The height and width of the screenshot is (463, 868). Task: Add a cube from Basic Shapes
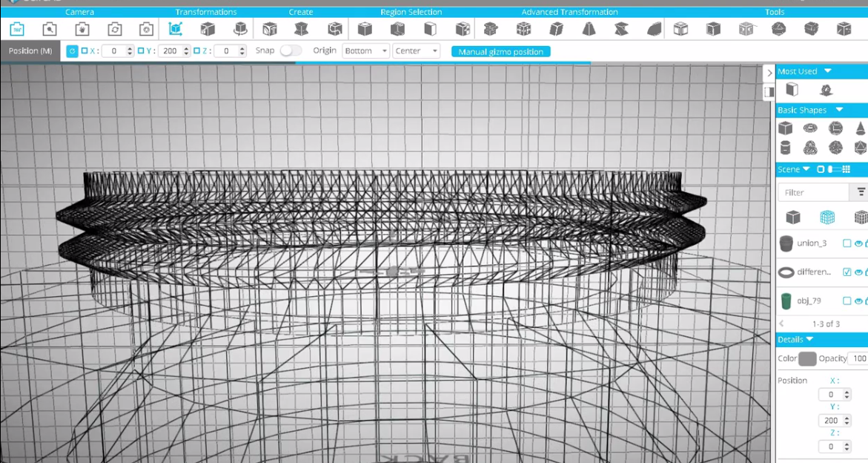point(785,128)
